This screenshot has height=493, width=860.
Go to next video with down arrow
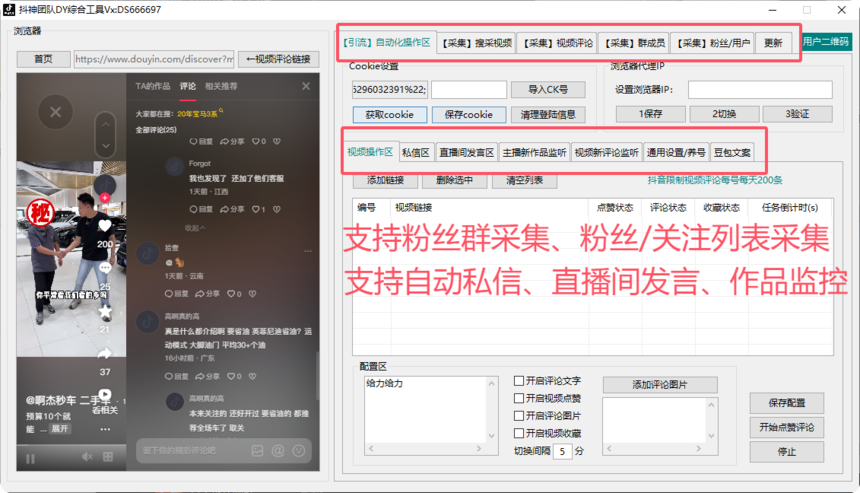pos(105,146)
